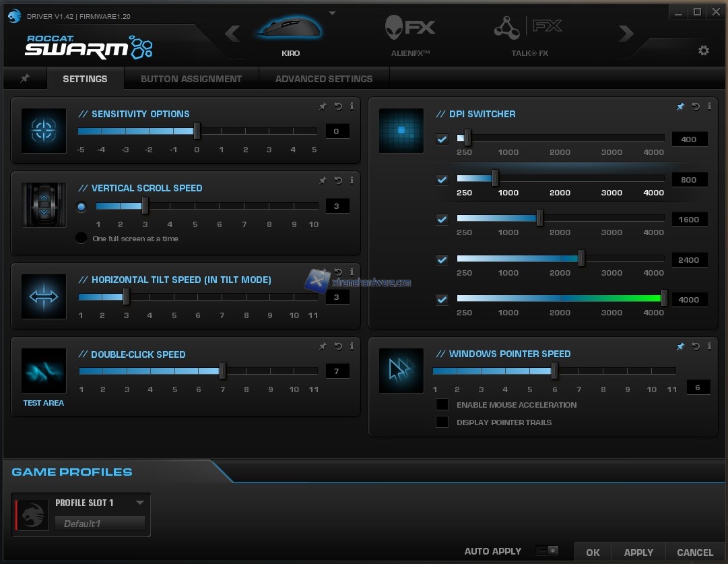Viewport: 728px width, 564px height.
Task: Toggle the Auto Apply switch
Action: coord(546,551)
